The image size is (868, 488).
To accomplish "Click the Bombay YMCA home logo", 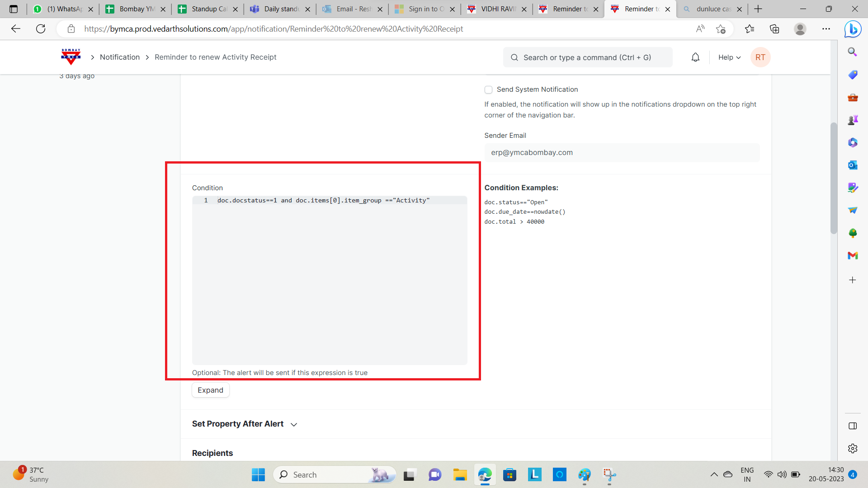I will (x=71, y=57).
